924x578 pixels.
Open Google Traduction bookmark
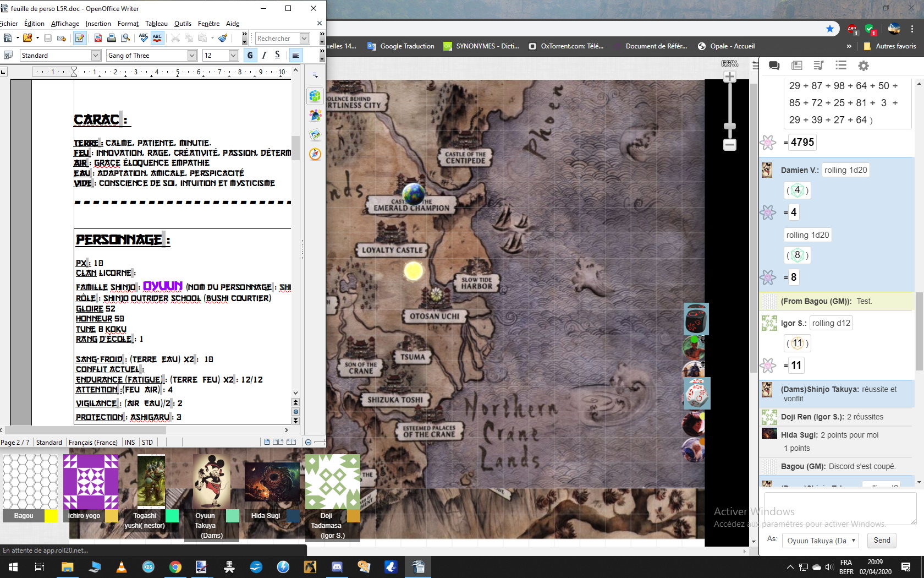pyautogui.click(x=401, y=46)
